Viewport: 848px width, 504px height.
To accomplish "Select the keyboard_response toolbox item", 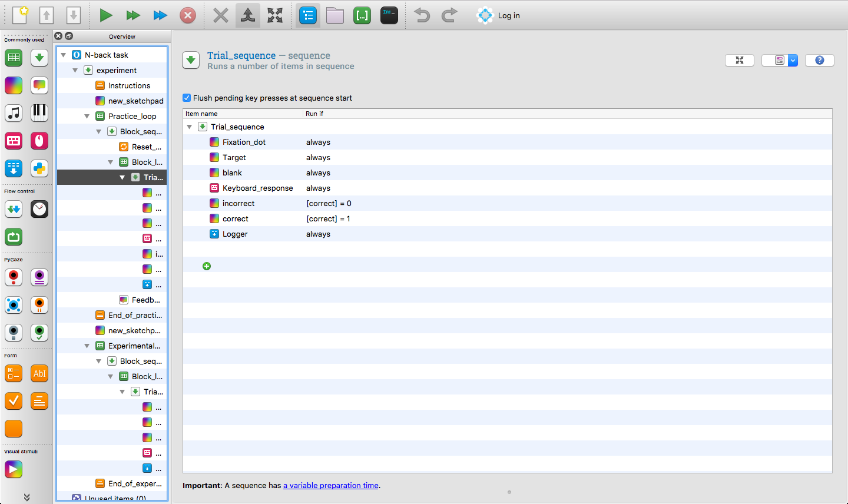I will (x=14, y=141).
